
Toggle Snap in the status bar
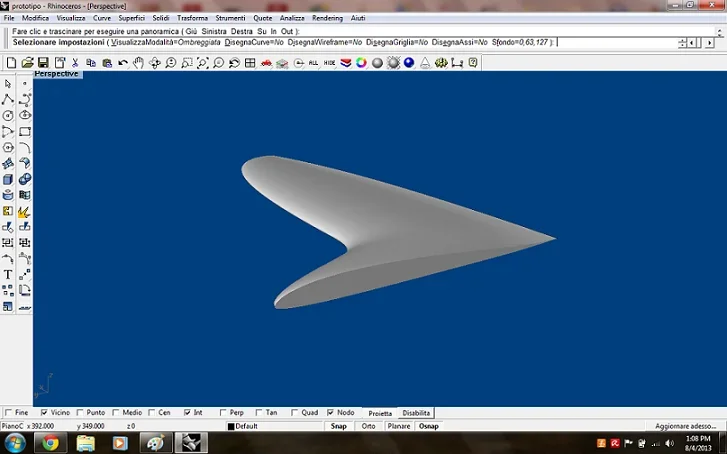pyautogui.click(x=338, y=426)
